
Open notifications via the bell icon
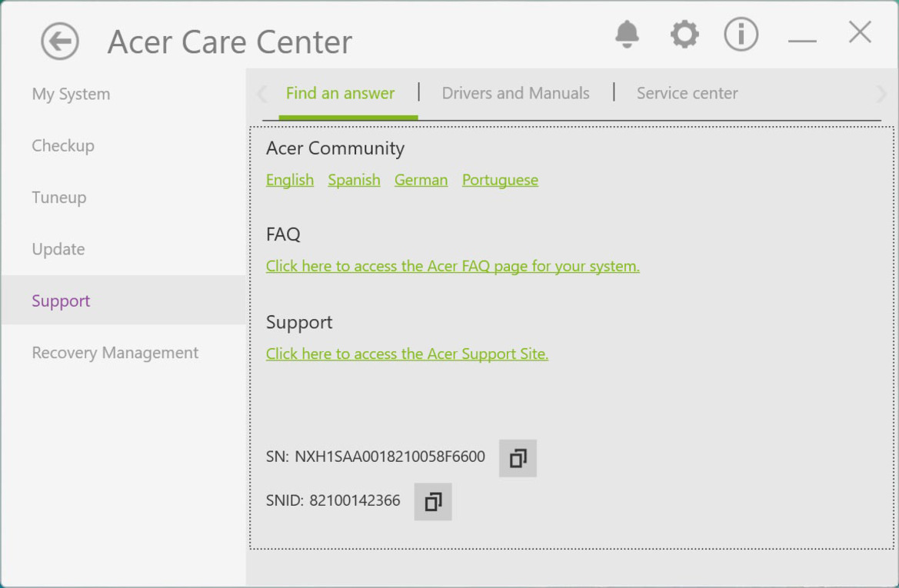[627, 35]
